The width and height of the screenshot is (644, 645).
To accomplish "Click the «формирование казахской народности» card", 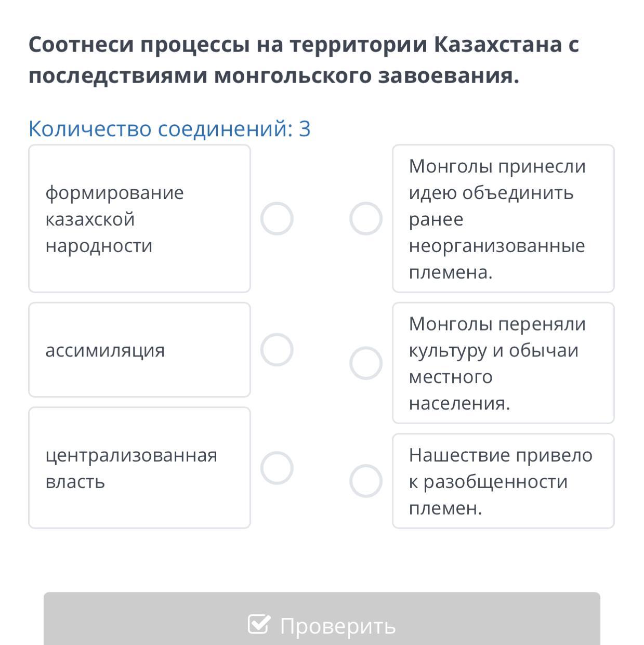I will coord(139,219).
